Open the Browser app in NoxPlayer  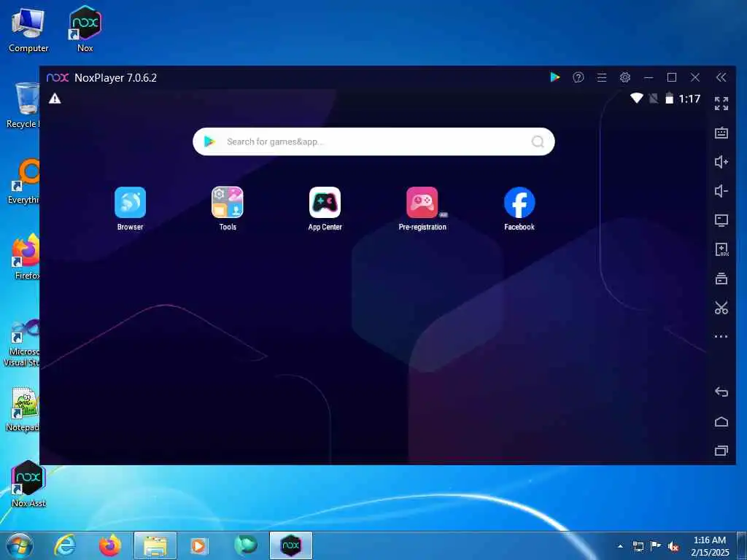click(x=130, y=203)
